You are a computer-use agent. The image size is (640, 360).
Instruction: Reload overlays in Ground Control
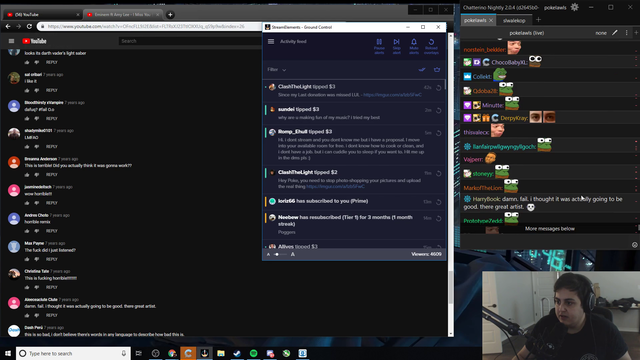(431, 46)
